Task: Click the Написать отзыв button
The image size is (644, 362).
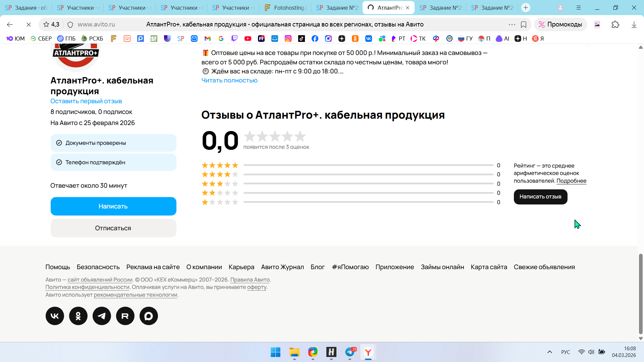Action: click(x=540, y=197)
